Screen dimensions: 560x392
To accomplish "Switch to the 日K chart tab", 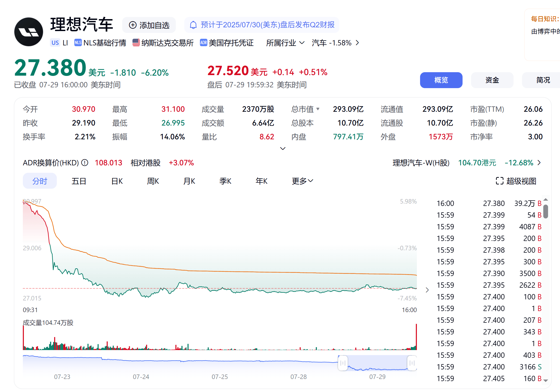I will 117,181.
